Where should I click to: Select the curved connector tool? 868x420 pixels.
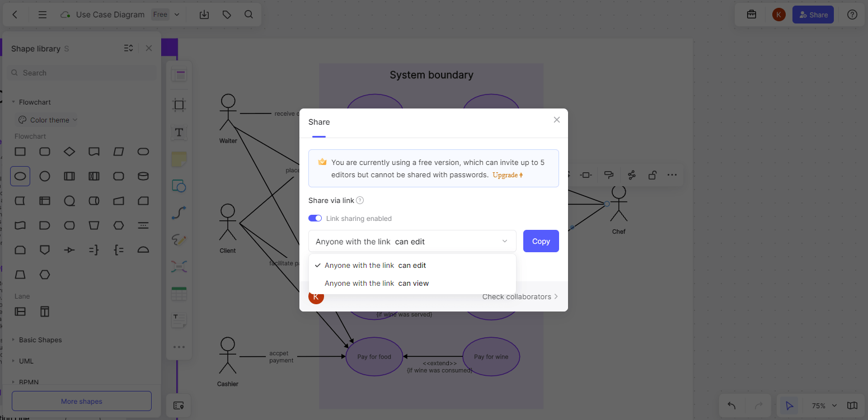coord(179,213)
